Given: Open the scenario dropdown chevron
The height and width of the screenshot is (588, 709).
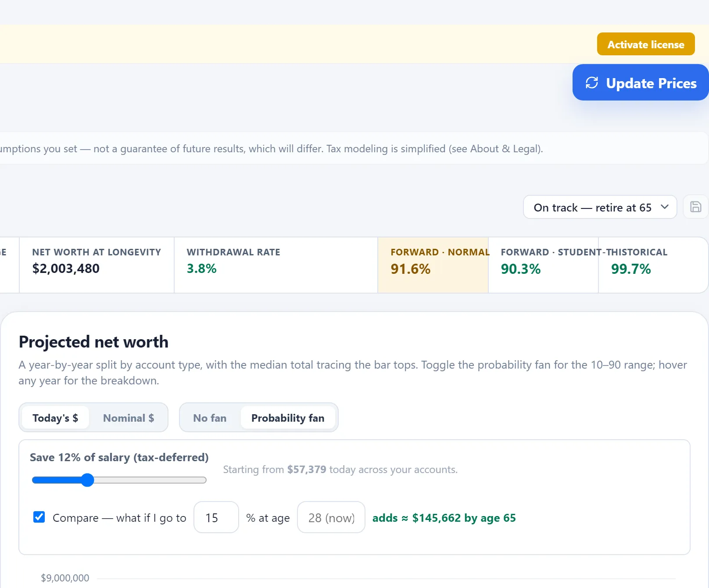Looking at the screenshot, I should click(664, 207).
